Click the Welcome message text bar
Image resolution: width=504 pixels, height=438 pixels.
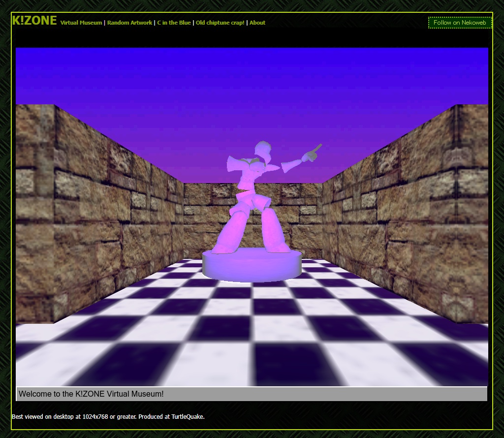(252, 394)
